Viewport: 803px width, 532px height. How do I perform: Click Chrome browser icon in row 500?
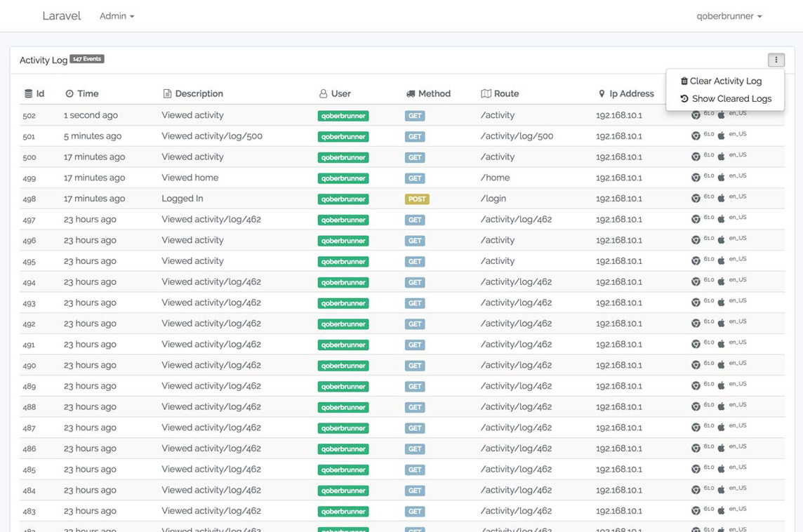[696, 157]
